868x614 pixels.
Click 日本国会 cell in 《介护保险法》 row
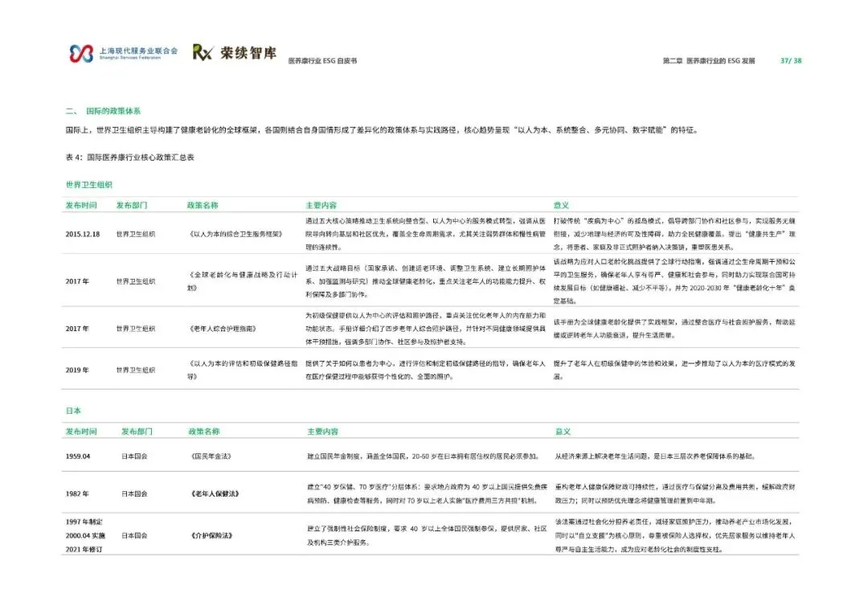(x=134, y=536)
